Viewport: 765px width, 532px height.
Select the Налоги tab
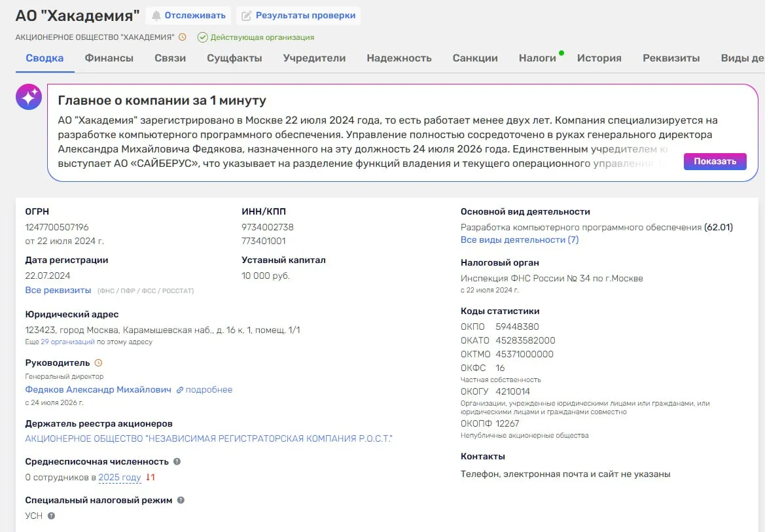coord(537,58)
